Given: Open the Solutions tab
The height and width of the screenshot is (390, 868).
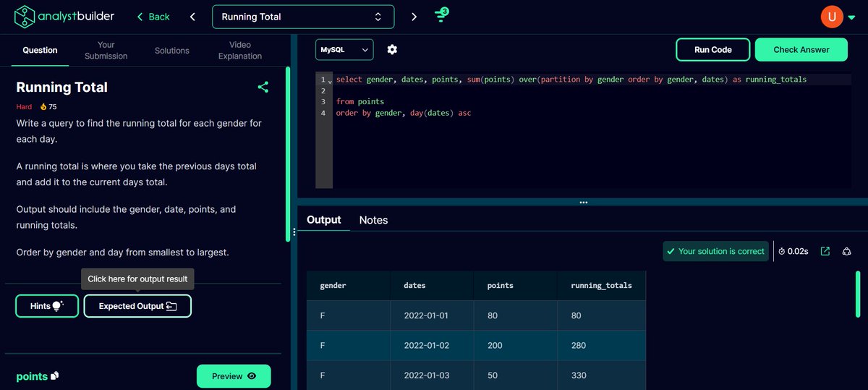Looking at the screenshot, I should [172, 50].
